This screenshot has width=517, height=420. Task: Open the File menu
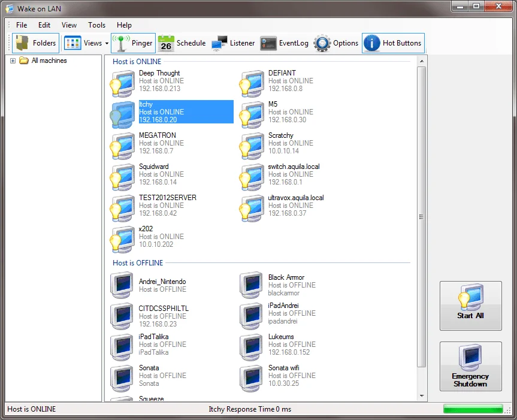point(22,25)
